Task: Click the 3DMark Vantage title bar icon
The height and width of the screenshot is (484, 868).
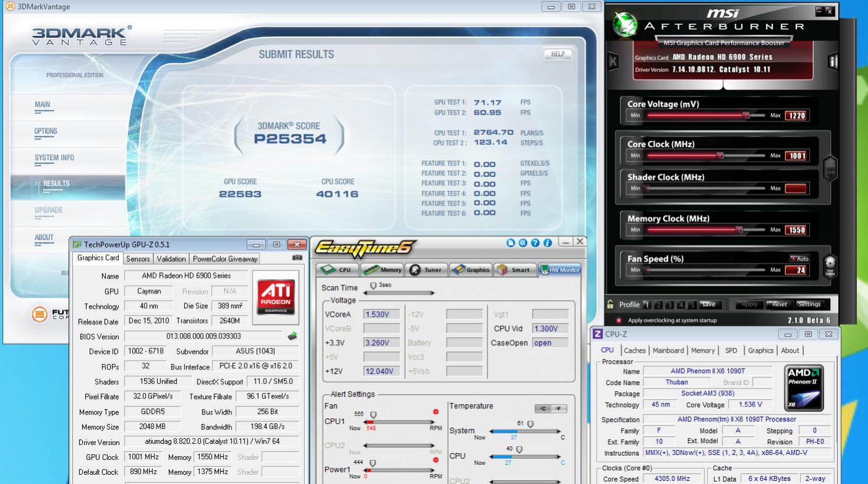Action: 9,6
